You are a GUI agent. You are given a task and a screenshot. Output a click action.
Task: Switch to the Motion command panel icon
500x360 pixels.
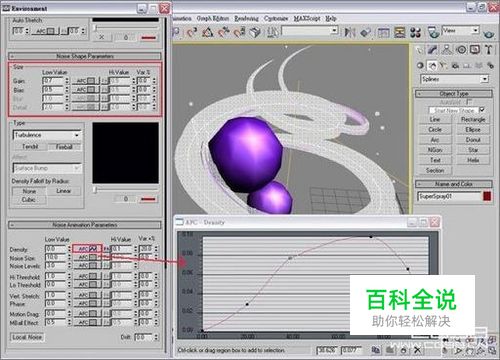click(461, 50)
